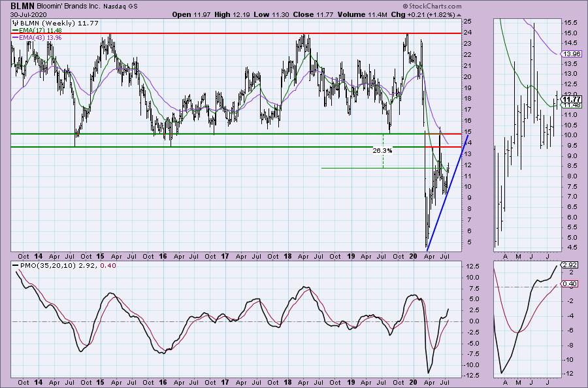Click the -7.5 label on PMO axis
Viewport: 588px width, 388px height.
[472, 354]
